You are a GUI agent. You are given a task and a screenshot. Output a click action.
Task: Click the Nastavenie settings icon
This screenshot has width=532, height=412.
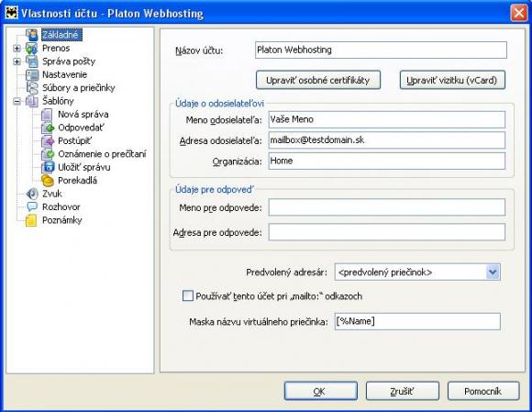[32, 75]
